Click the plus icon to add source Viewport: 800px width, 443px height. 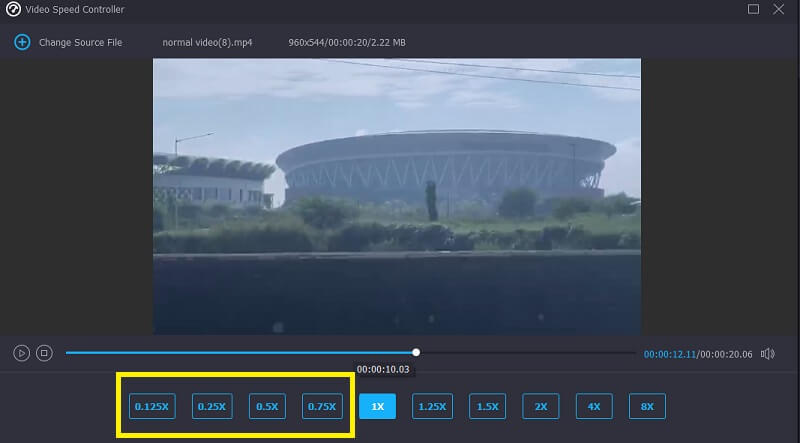click(22, 42)
